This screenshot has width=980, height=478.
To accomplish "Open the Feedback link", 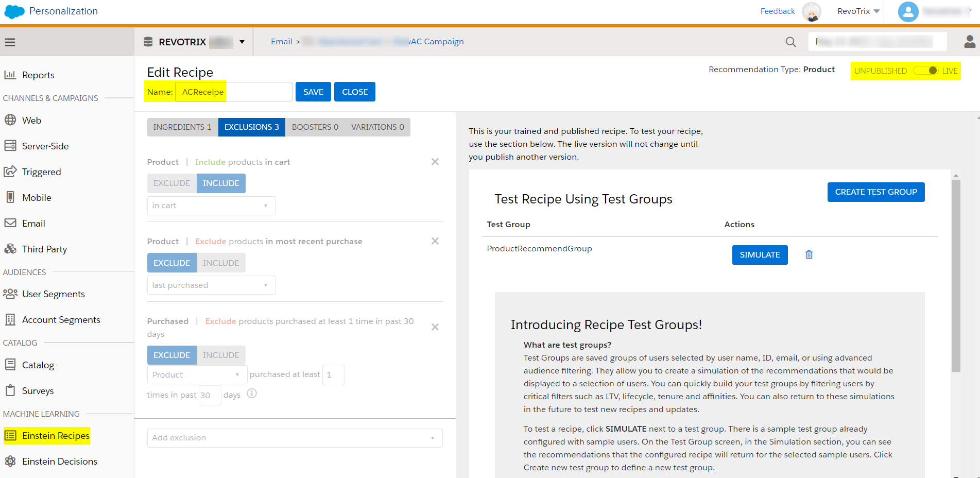I will [778, 11].
